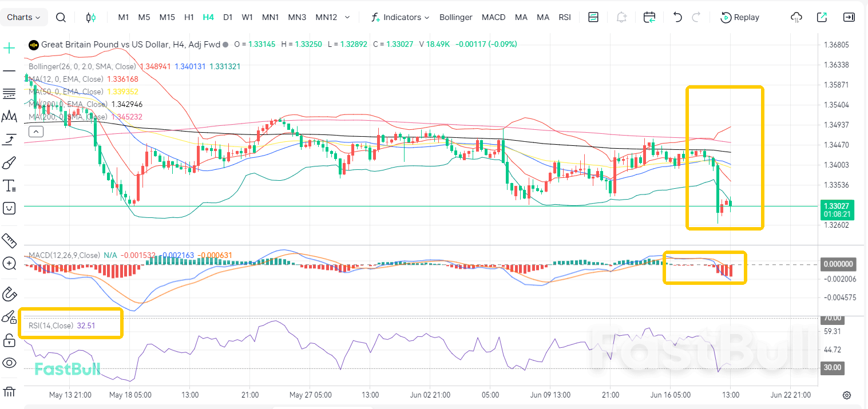Open the Indicators dropdown menu
The height and width of the screenshot is (409, 868).
[401, 17]
